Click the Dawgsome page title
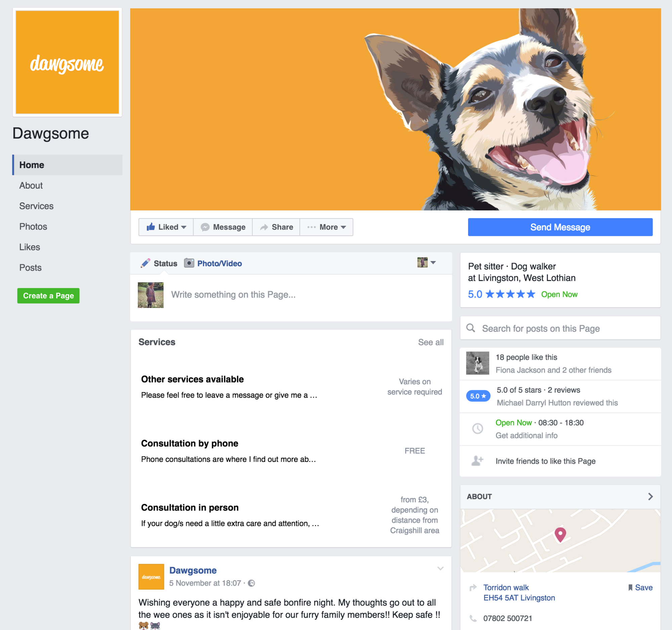This screenshot has height=630, width=672. [x=51, y=133]
